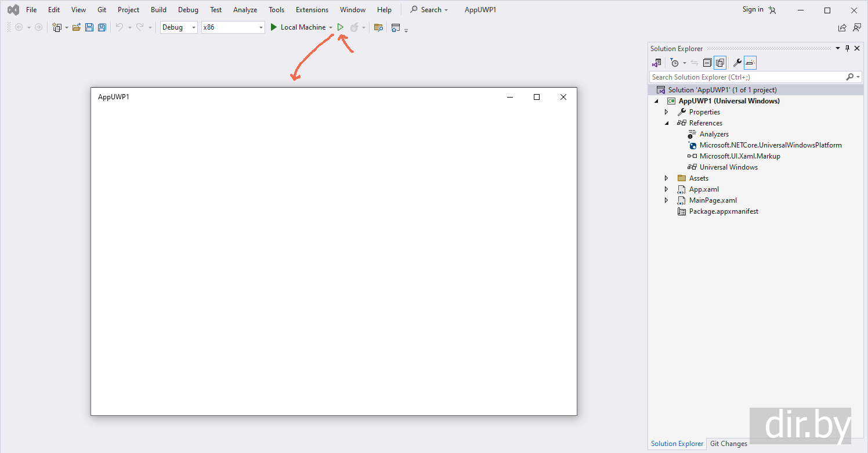The width and height of the screenshot is (868, 453).
Task: Open Properties wrench icon in Solution Explorer
Action: coord(737,63)
